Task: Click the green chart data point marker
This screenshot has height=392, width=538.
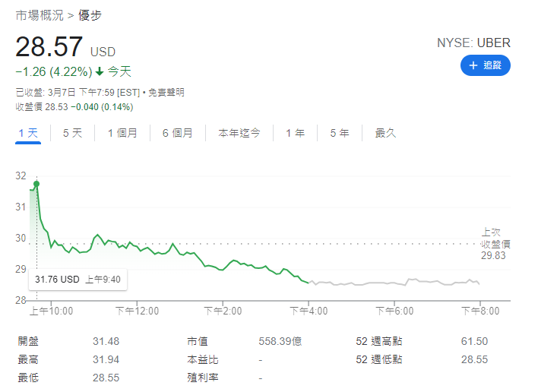Action: (36, 184)
